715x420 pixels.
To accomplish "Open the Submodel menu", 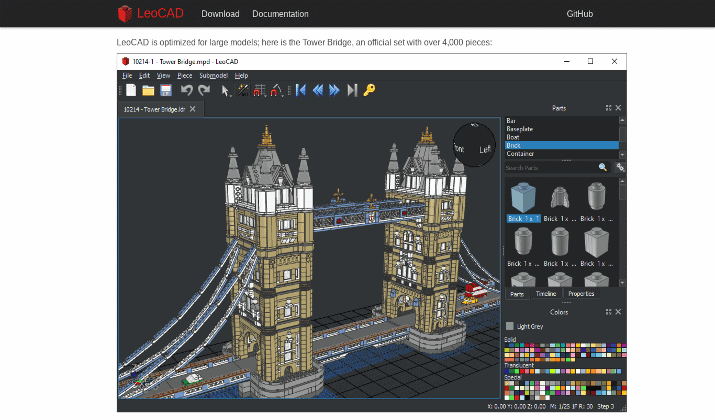I will pos(213,76).
